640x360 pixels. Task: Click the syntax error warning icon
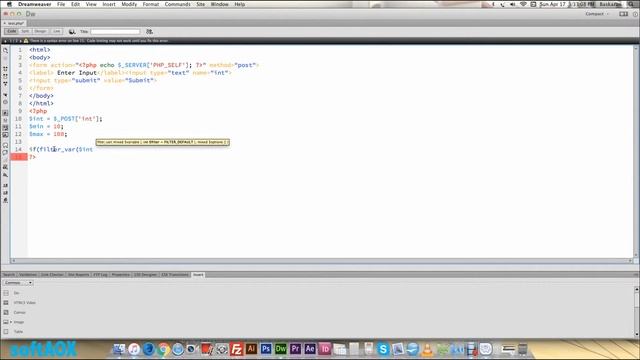click(x=26, y=41)
